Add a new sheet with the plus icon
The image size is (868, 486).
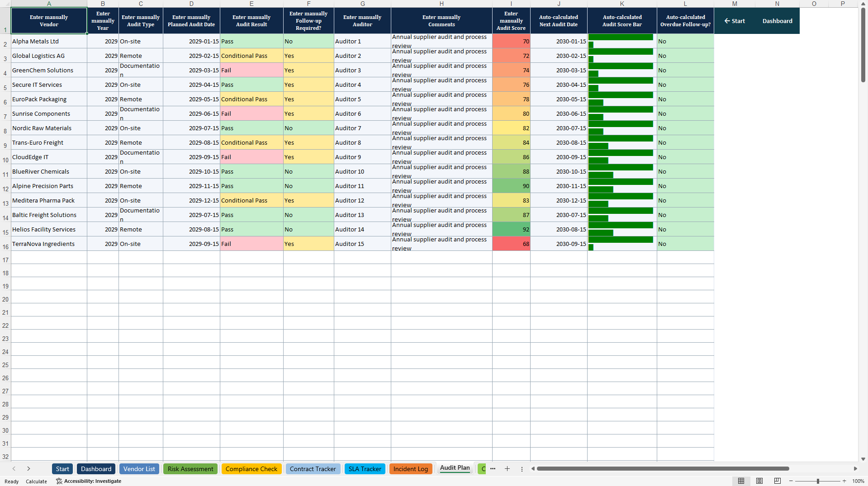[x=507, y=469]
